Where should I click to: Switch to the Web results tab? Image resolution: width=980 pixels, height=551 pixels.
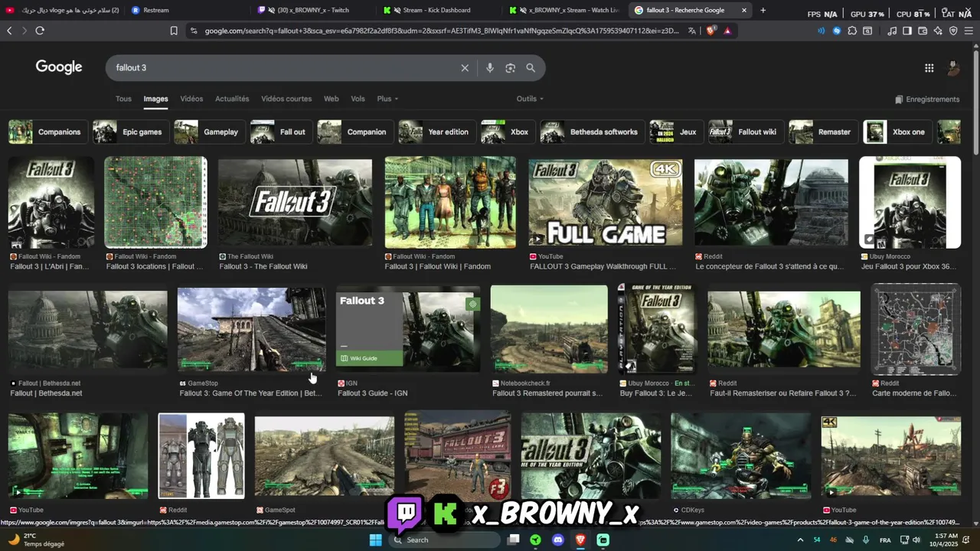pyautogui.click(x=331, y=99)
